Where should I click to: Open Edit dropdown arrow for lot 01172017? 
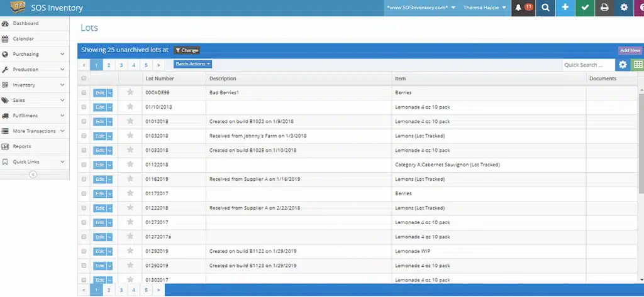click(109, 193)
